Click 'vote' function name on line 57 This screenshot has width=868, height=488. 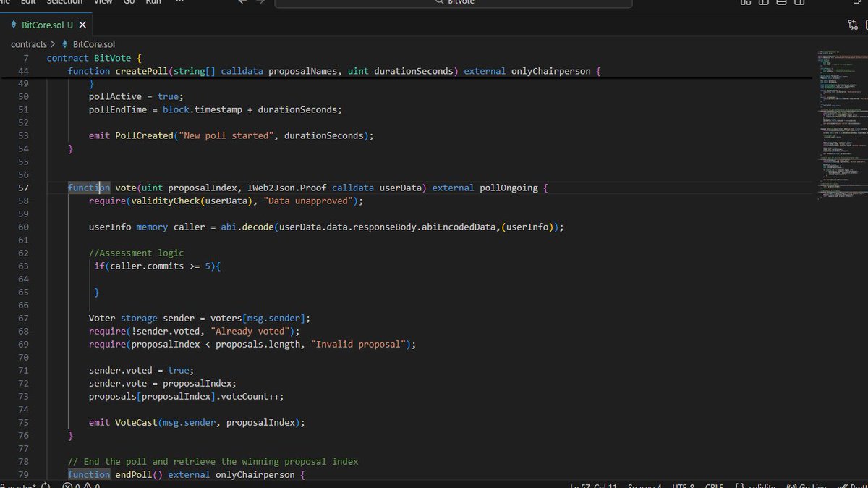[x=126, y=188]
